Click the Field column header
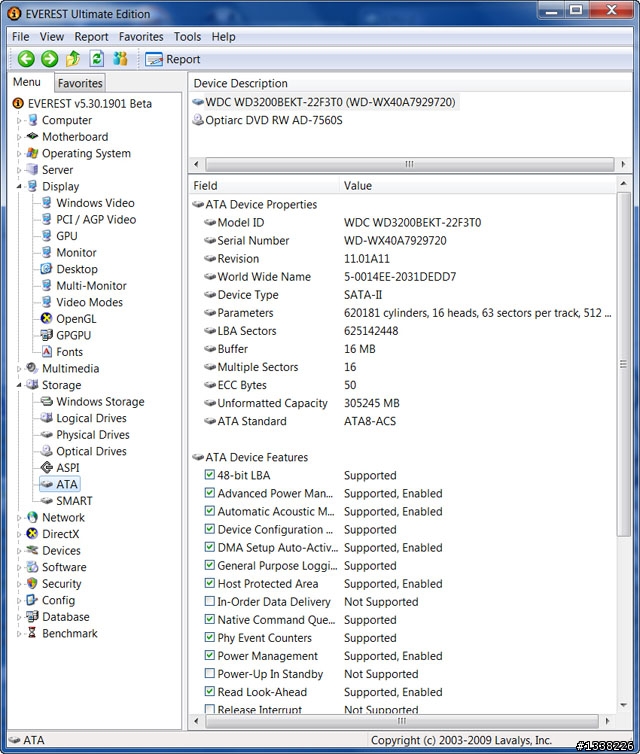 (x=264, y=186)
